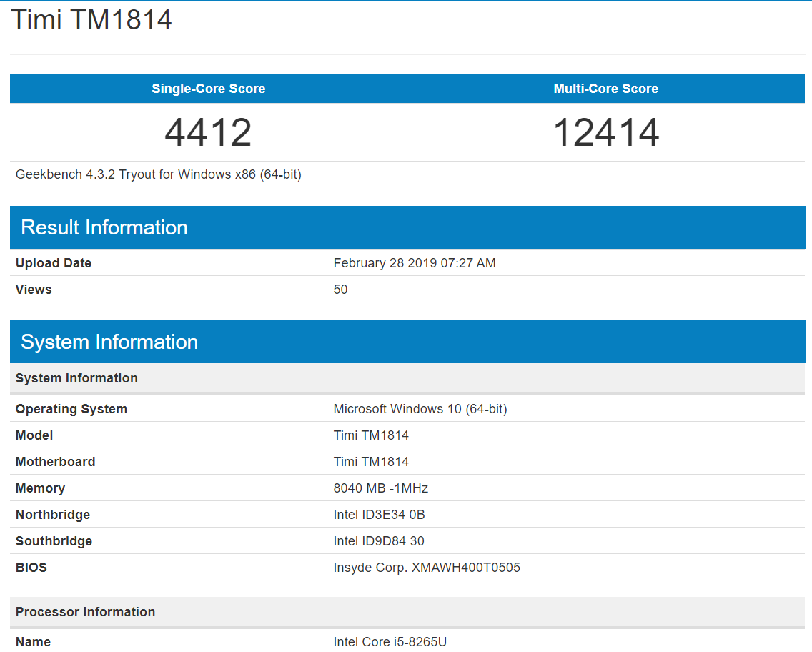
Task: Click the Processor Information table subheader
Action: click(x=85, y=612)
